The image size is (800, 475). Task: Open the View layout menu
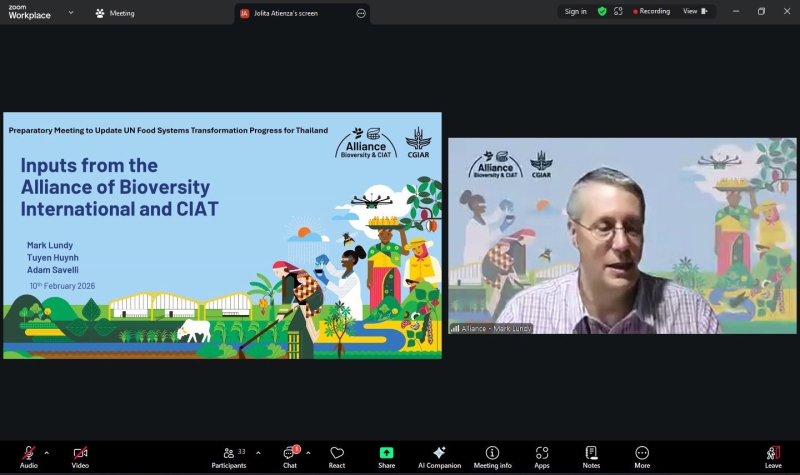[x=695, y=12]
